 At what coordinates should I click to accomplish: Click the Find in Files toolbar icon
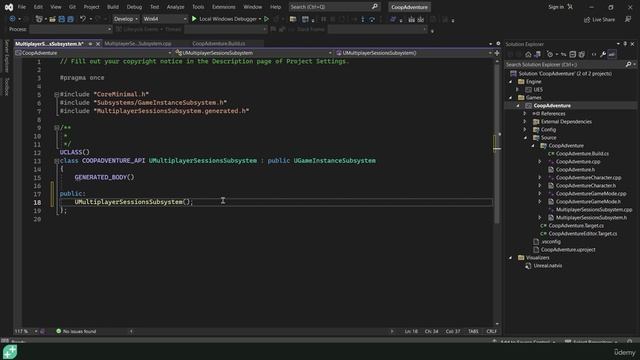click(293, 19)
